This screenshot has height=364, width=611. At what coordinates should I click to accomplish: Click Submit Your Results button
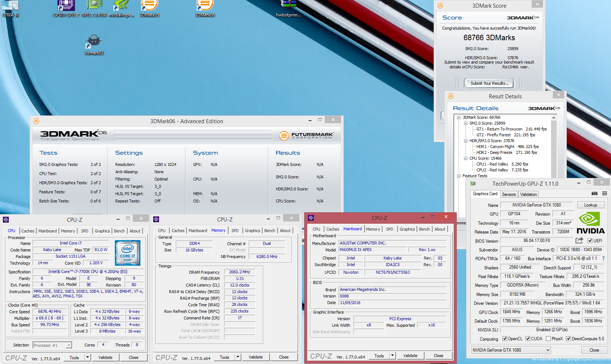point(489,83)
